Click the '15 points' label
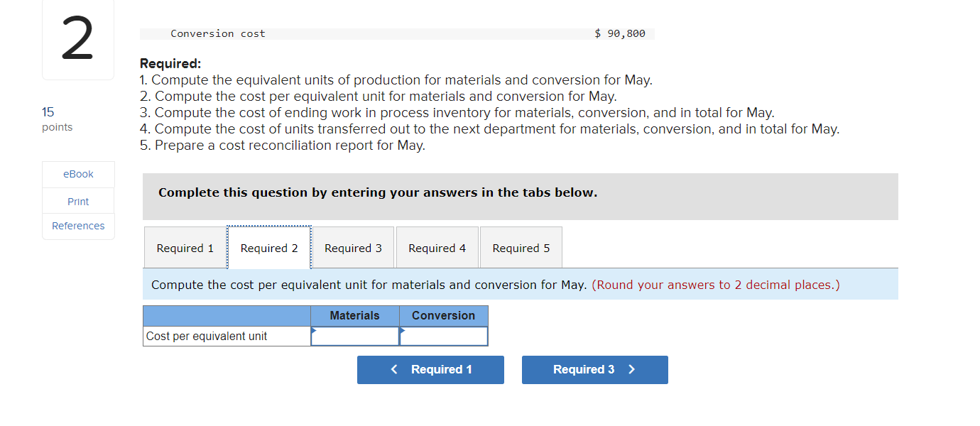The image size is (980, 426). (57, 119)
